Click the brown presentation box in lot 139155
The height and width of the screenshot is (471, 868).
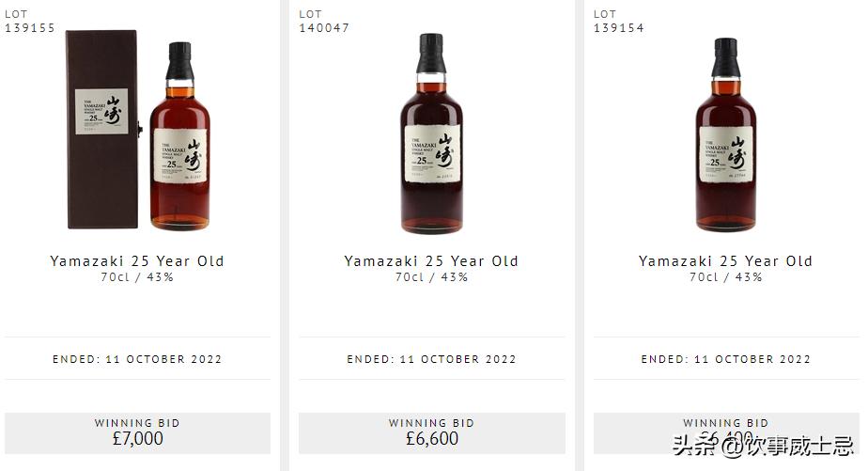tap(103, 129)
